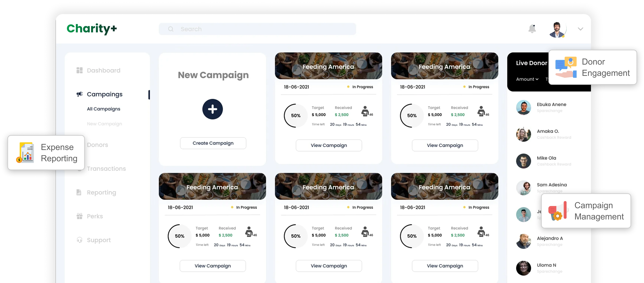Click the In Progress status indicator dot
The image size is (644, 283).
tap(348, 87)
